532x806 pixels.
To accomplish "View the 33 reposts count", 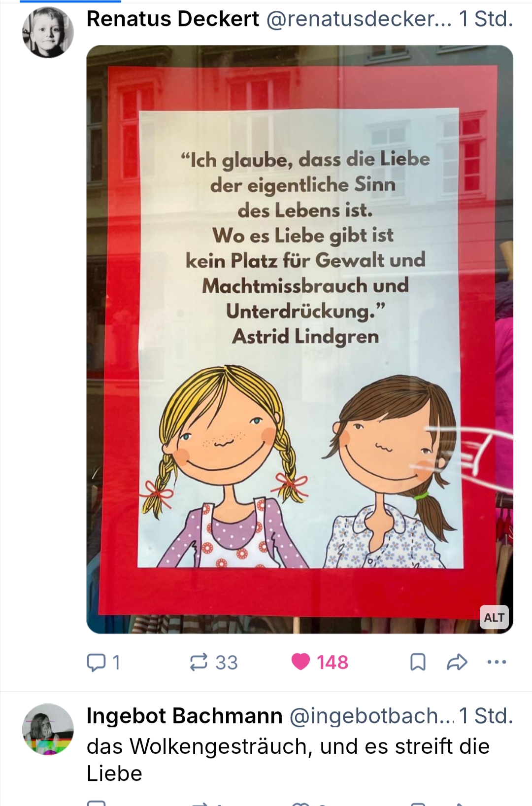I will click(227, 663).
